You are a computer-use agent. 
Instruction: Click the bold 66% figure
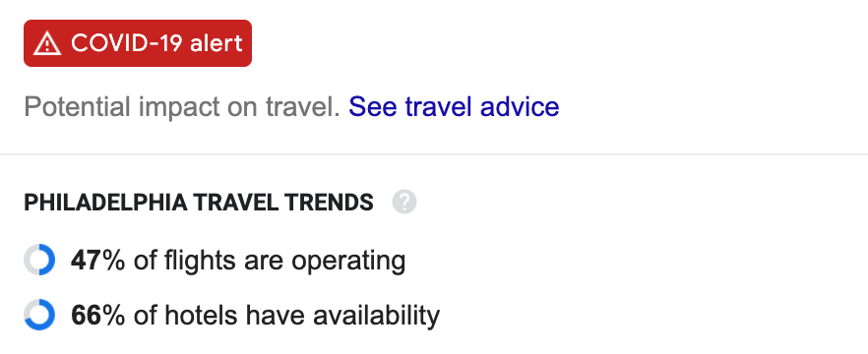pos(98,316)
